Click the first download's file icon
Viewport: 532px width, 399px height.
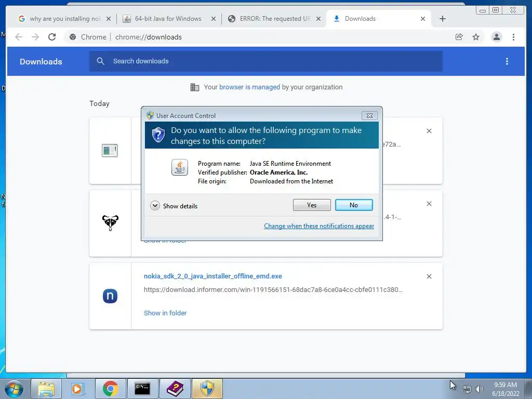pos(110,150)
